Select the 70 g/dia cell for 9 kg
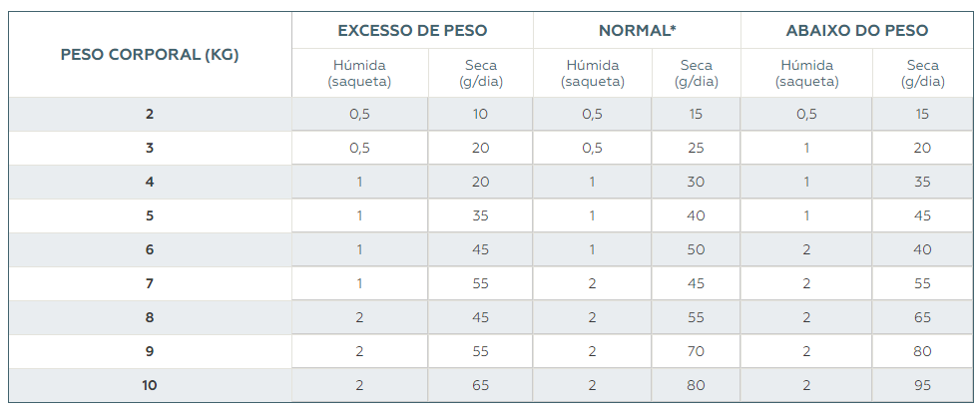This screenshot has height=411, width=980. click(696, 351)
